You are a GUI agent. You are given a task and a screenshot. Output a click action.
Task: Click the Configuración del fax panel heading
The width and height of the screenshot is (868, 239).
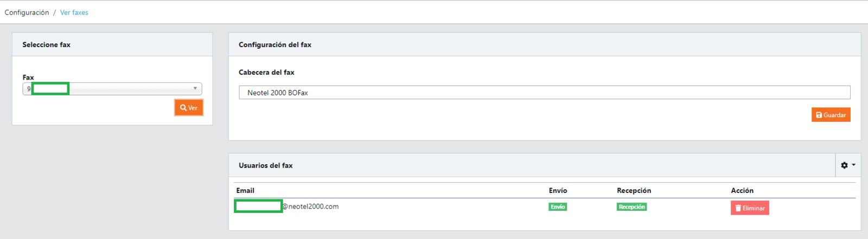click(x=275, y=45)
